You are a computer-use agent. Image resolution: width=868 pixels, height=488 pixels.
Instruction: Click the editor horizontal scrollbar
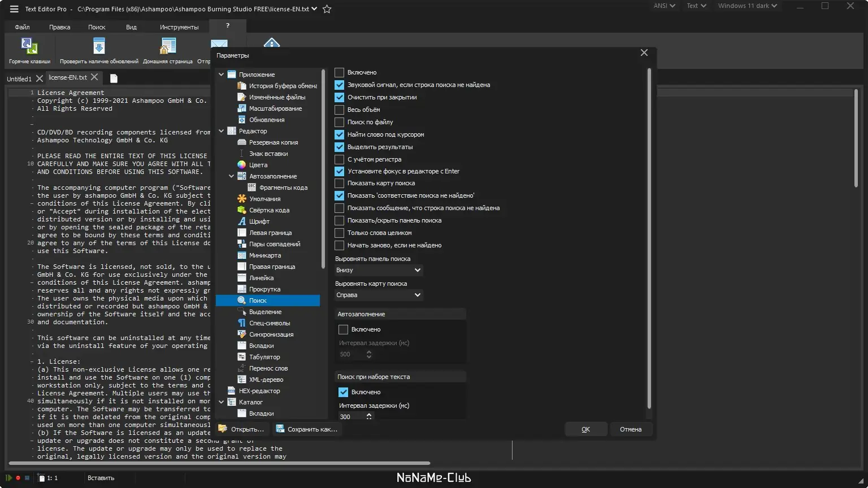coord(219,463)
